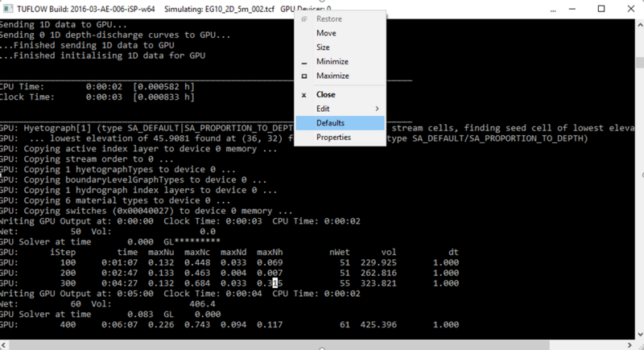This screenshot has height=350, width=644.
Task: Click the vol value 229.925
Action: point(378,262)
